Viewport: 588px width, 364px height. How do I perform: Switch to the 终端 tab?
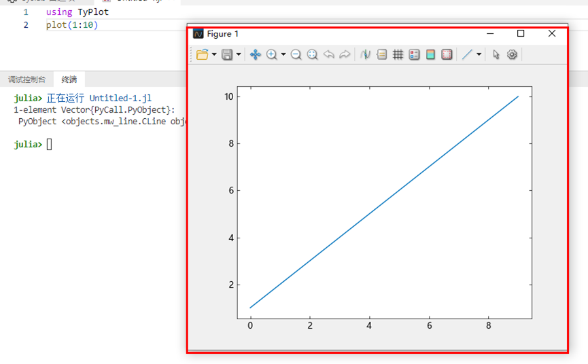pyautogui.click(x=69, y=79)
